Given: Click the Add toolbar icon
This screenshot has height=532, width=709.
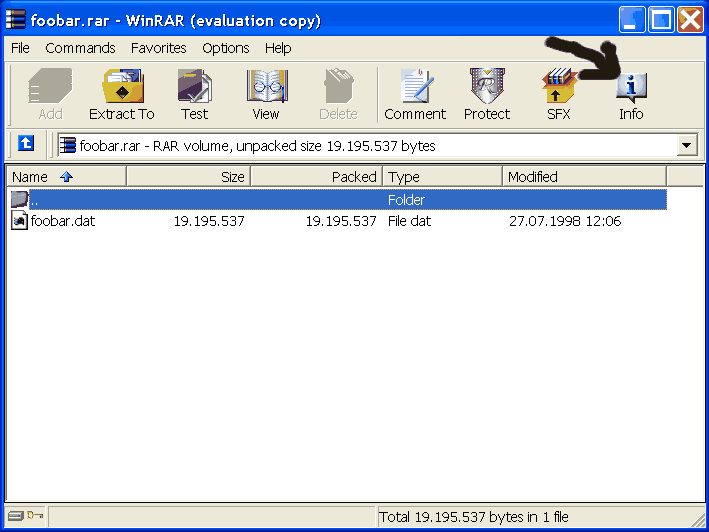Looking at the screenshot, I should pos(50,86).
